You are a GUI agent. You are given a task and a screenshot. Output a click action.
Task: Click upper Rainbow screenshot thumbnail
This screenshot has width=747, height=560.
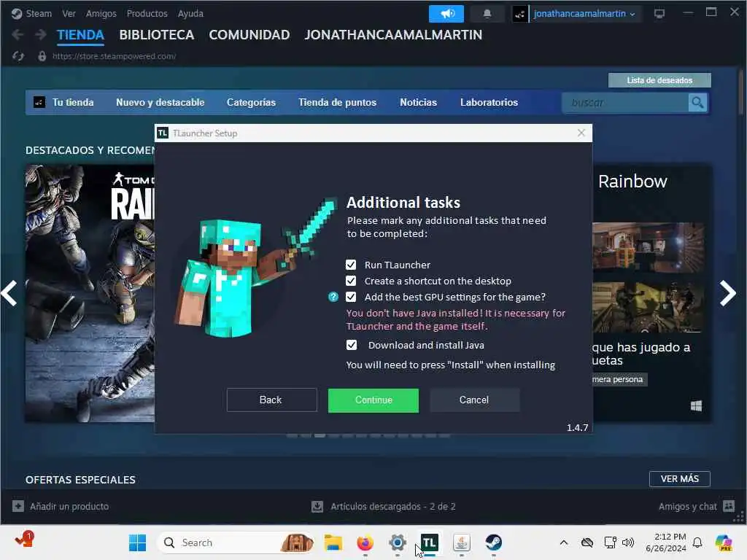coord(648,248)
